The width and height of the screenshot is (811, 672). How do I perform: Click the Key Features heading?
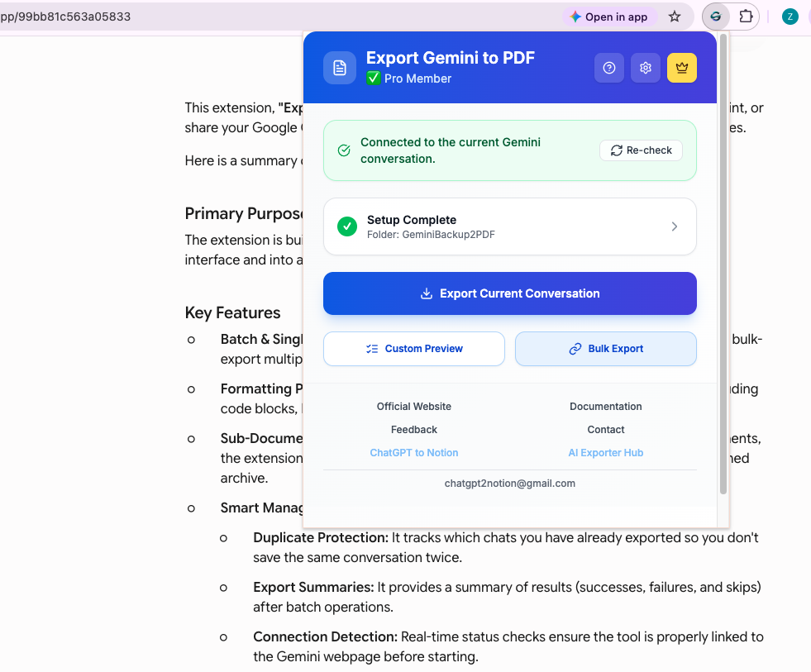click(x=233, y=313)
